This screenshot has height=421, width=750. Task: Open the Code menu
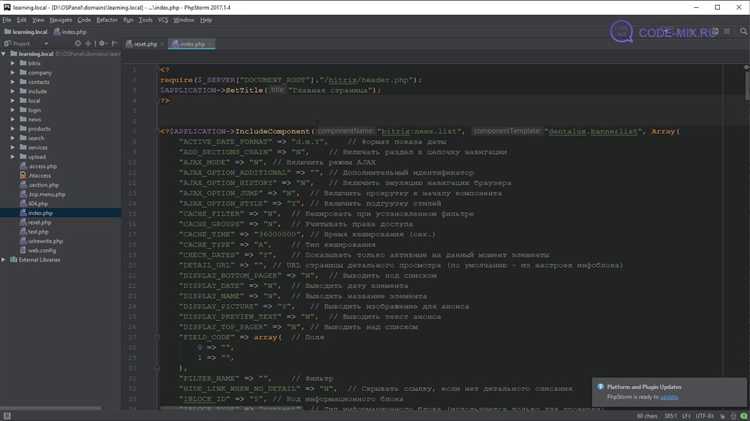coord(84,20)
